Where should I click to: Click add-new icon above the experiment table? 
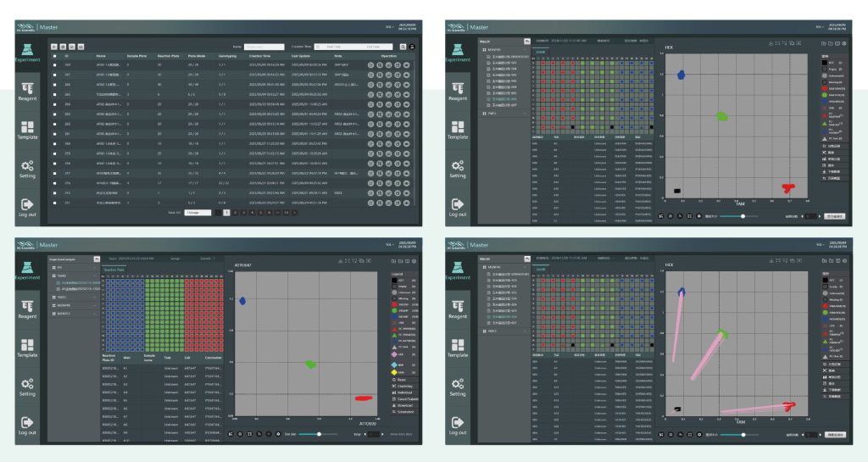[x=54, y=46]
